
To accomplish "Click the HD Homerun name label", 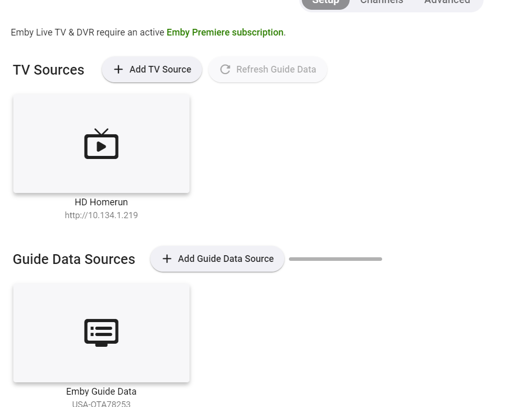I will 101,202.
